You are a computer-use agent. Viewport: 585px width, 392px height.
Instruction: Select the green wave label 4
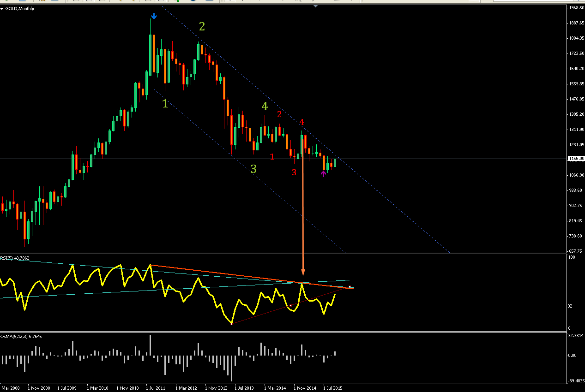tap(265, 107)
